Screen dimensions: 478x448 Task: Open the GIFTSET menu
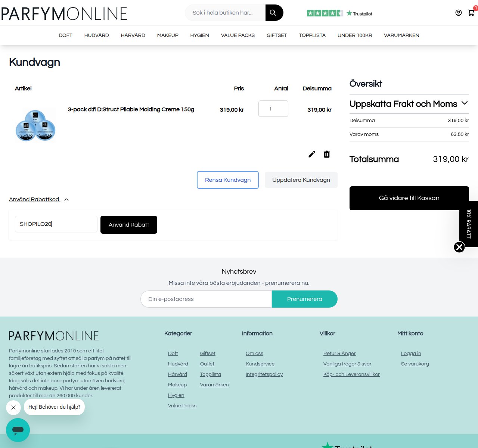(277, 35)
